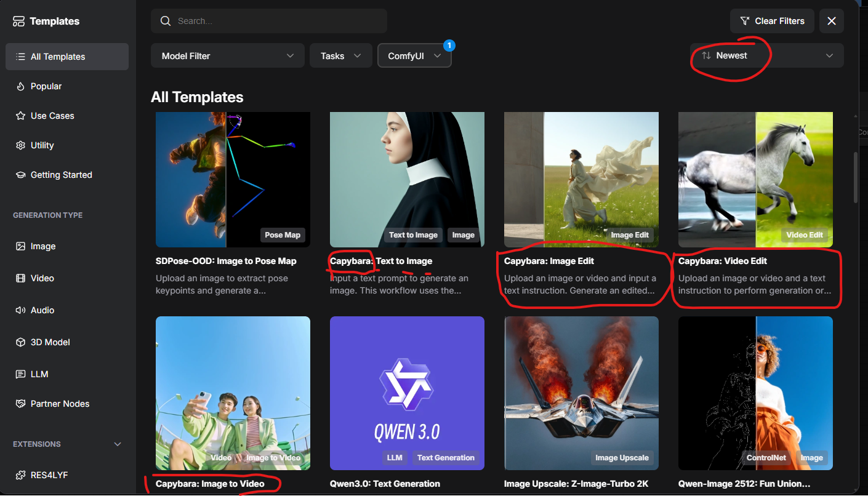
Task: Click the Image Edit tag
Action: pos(630,235)
